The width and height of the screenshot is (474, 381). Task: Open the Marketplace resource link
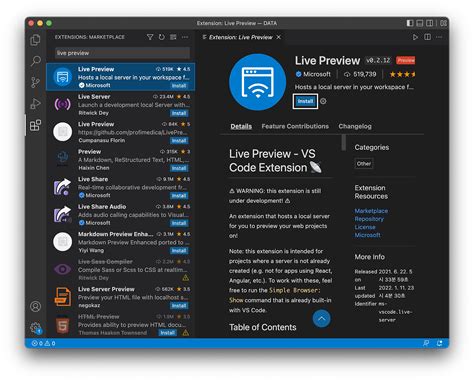click(371, 211)
